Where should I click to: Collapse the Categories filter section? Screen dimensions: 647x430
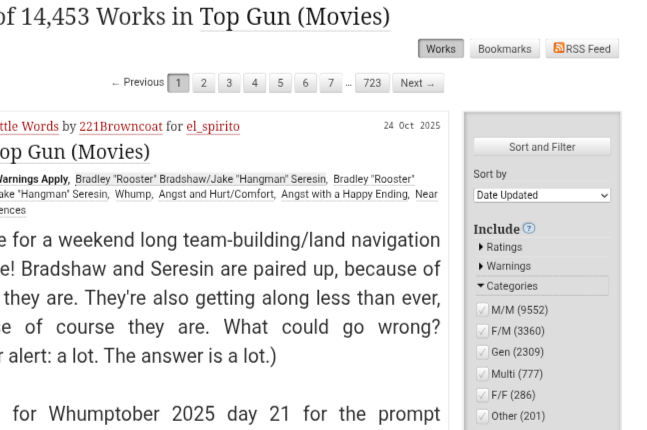(542, 286)
